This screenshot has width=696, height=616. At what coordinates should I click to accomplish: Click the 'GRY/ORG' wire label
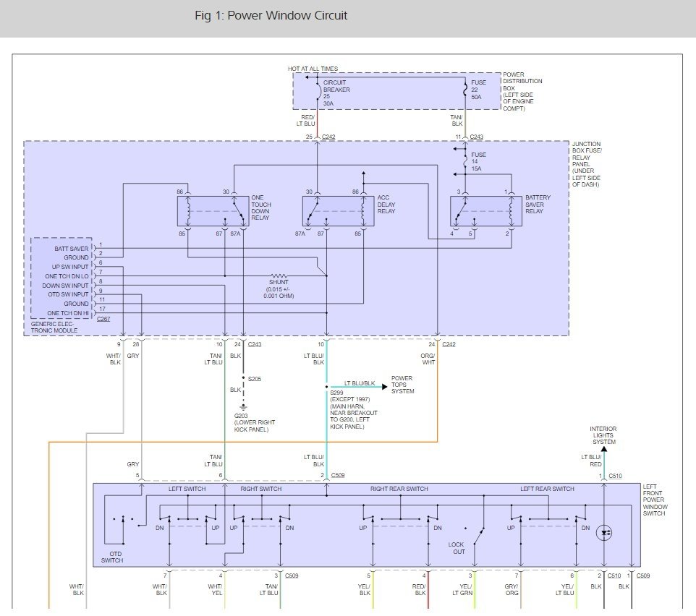coord(512,589)
